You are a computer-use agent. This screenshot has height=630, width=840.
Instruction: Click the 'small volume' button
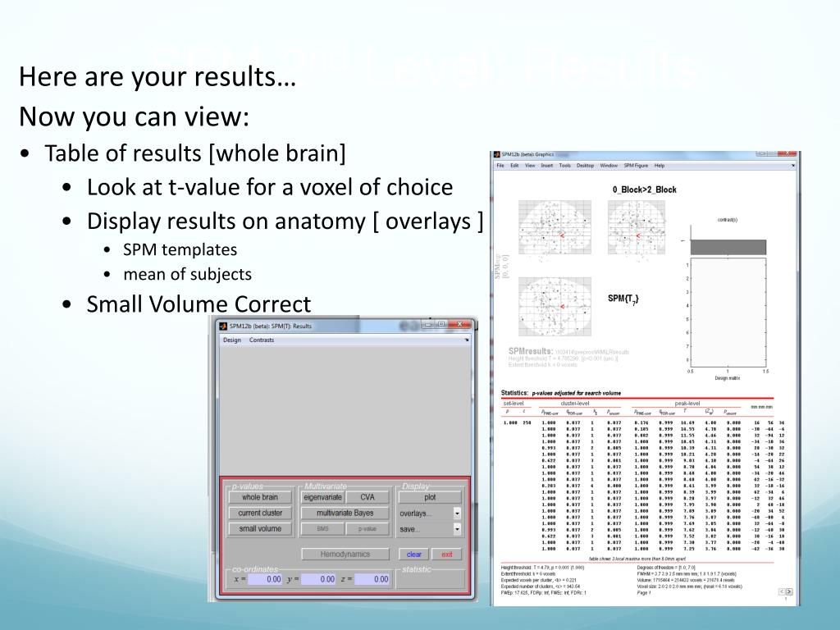click(260, 528)
